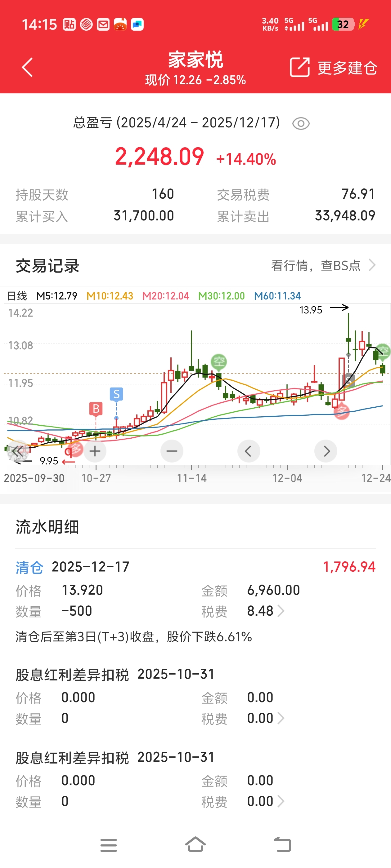Tap the 流水明细 section heading
Viewport: 391px width, 868px height.
tap(47, 527)
